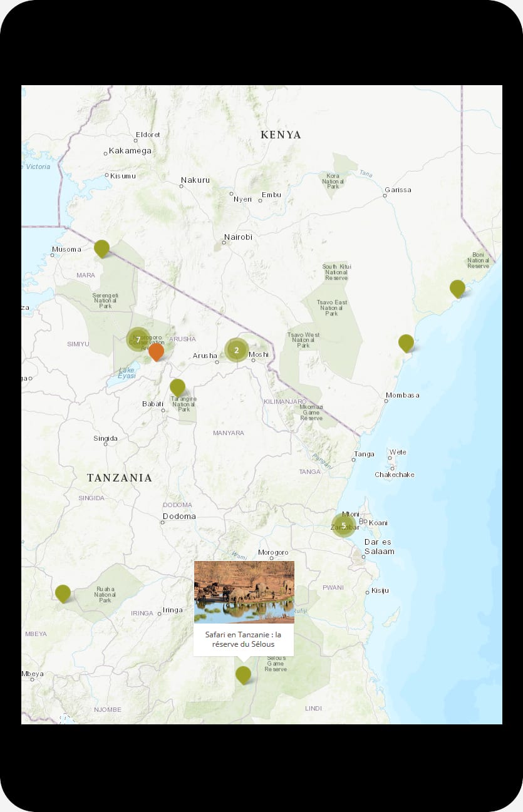Click the Serengeti National Park label

101,300
